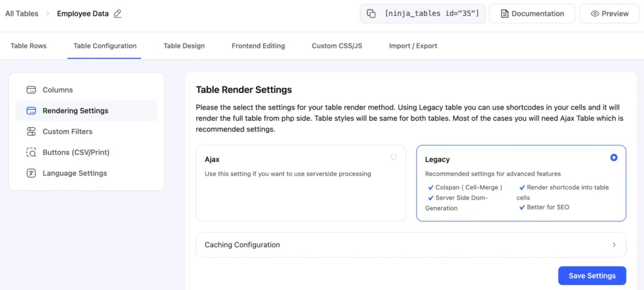Click the Columns sidebar icon
The width and height of the screenshot is (644, 290).
[31, 90]
